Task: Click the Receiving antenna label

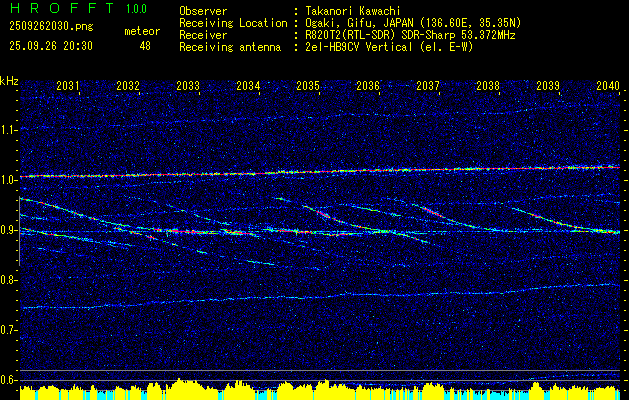Action: [230, 47]
